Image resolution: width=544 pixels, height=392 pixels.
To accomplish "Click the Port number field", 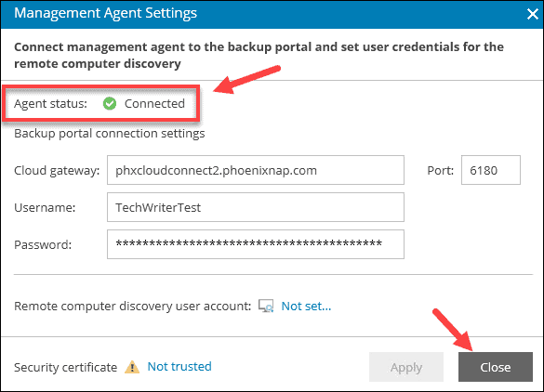I will coord(491,170).
